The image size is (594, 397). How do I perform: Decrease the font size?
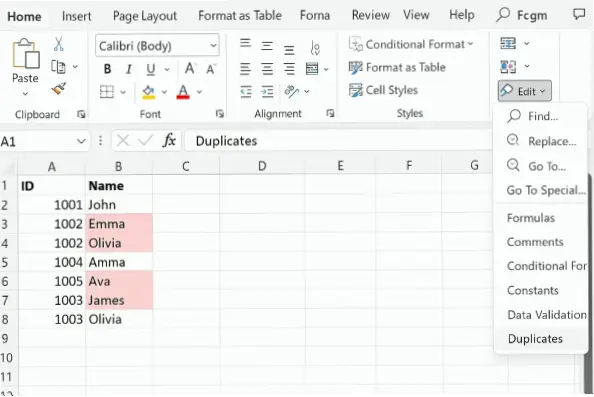click(x=211, y=69)
